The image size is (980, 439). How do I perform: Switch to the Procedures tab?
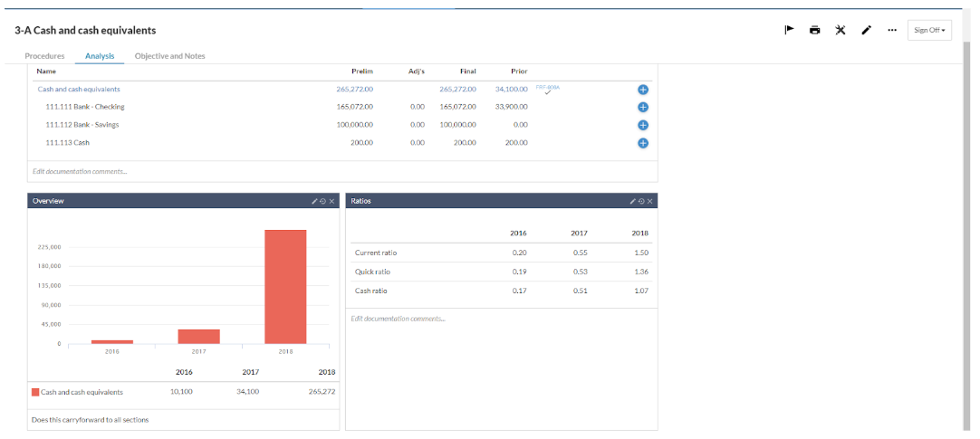(44, 56)
